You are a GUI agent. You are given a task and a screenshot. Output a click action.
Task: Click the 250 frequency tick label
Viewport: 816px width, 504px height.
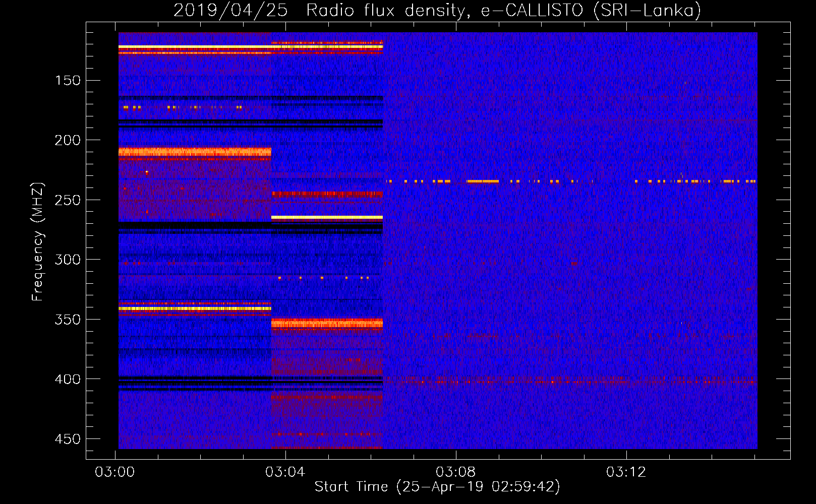click(68, 200)
